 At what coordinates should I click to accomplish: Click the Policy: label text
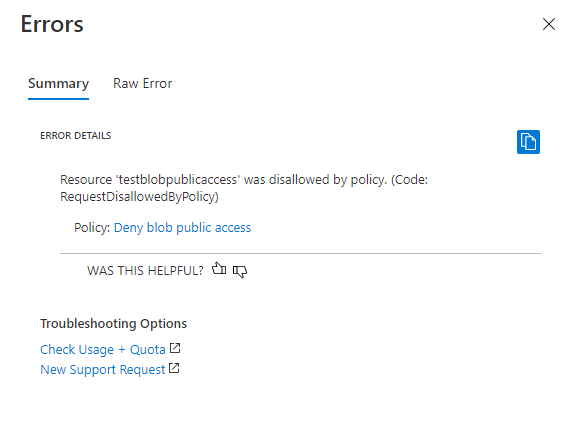coord(92,227)
